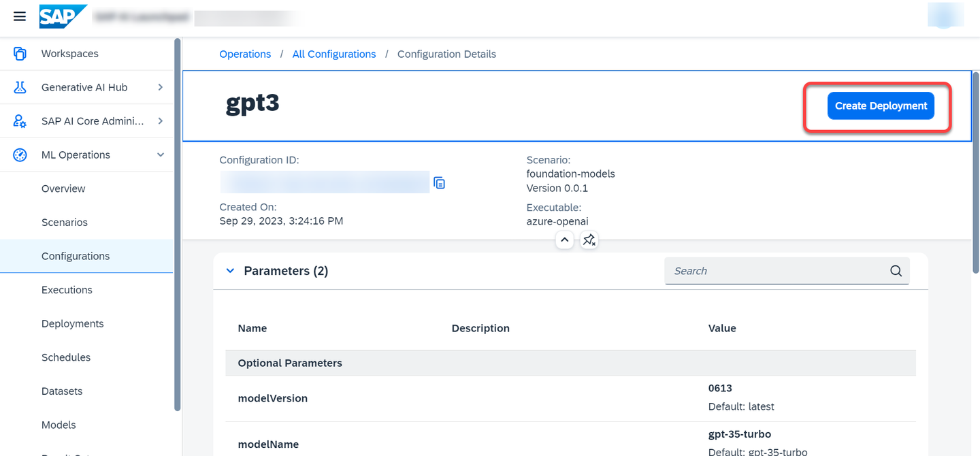Image resolution: width=980 pixels, height=456 pixels.
Task: Click the Name column header
Action: (252, 328)
